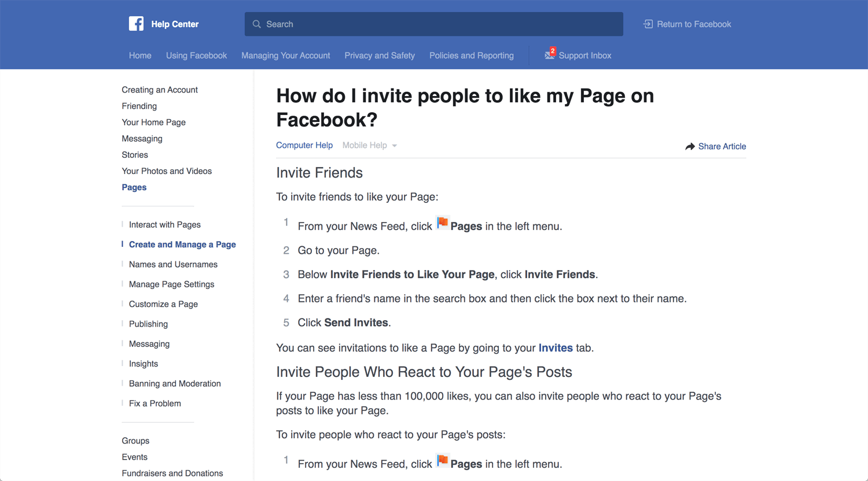Viewport: 868px width, 481px height.
Task: Expand the Mobile Help dropdown arrow
Action: [x=395, y=146]
